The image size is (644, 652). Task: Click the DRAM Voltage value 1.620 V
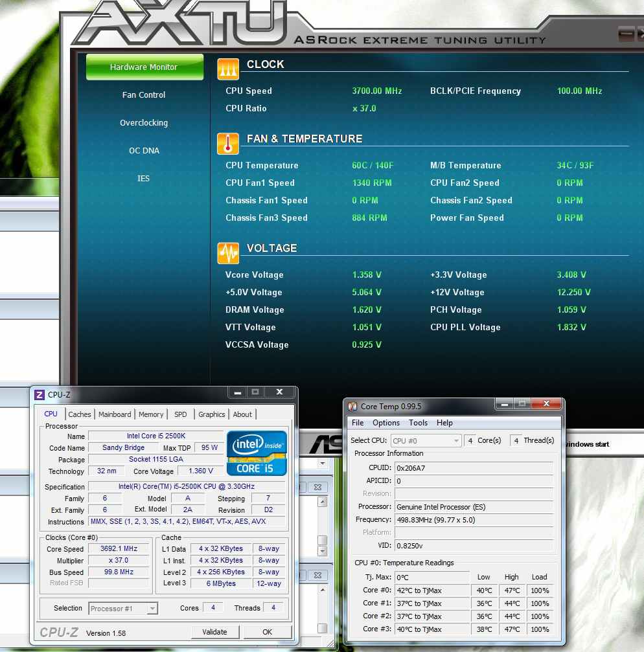click(367, 309)
